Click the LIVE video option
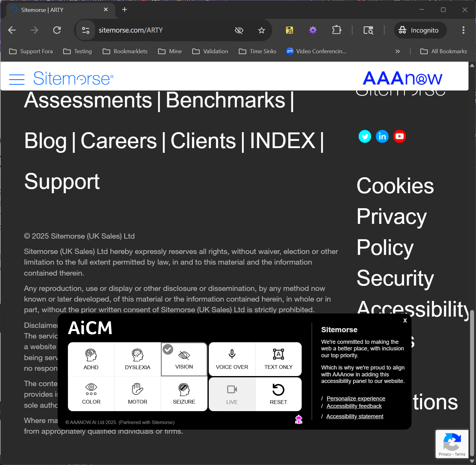This screenshot has height=465, width=476. coord(232,394)
